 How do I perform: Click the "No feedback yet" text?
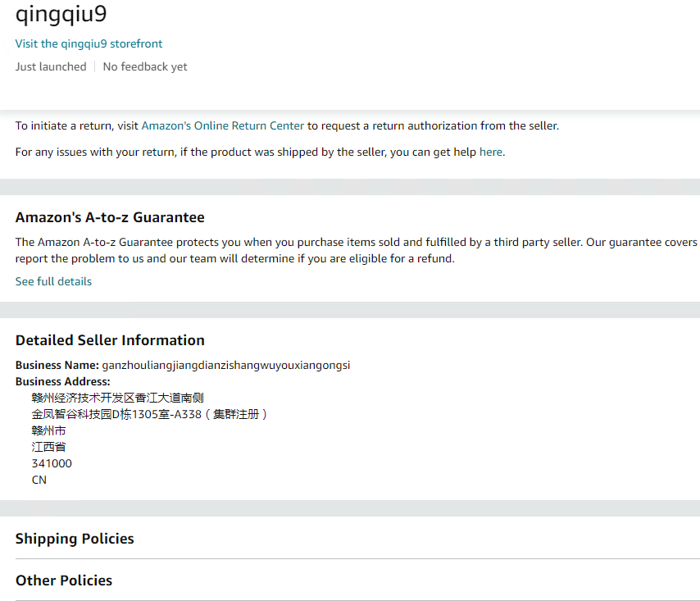(145, 66)
